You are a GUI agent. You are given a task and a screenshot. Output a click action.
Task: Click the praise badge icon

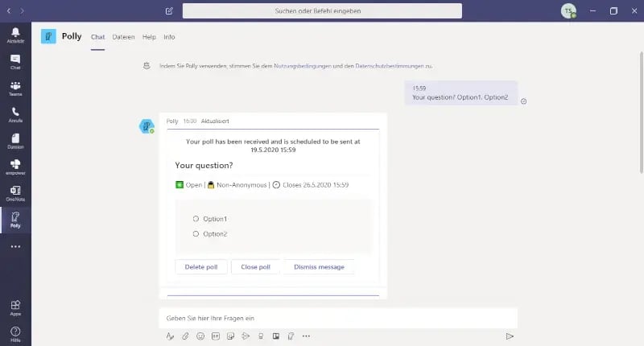tap(261, 336)
